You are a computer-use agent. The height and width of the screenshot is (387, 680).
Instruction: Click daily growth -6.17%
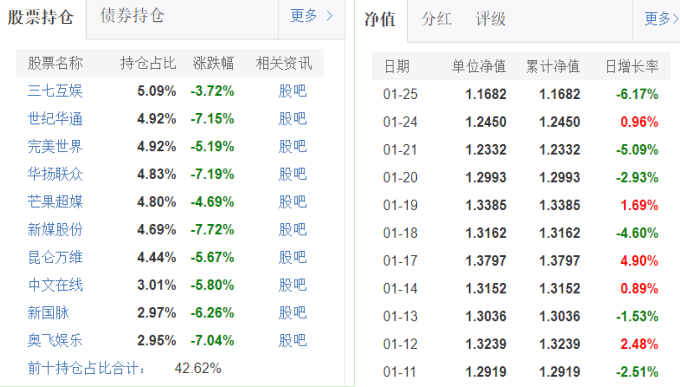point(637,94)
